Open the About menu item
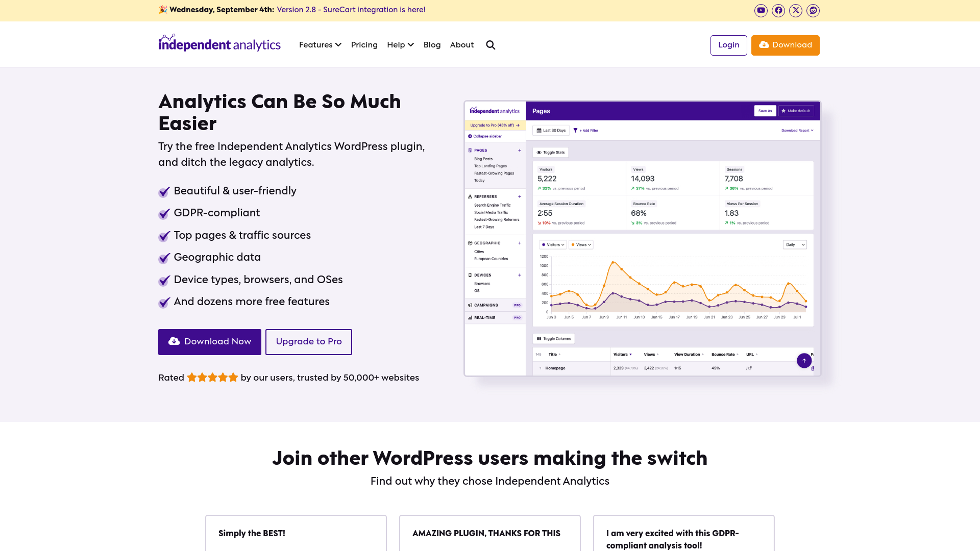The width and height of the screenshot is (980, 551). 462,45
